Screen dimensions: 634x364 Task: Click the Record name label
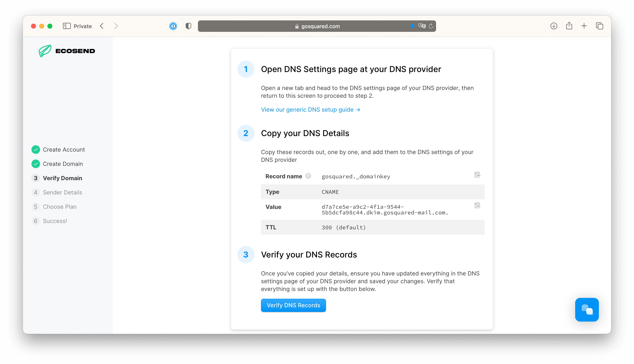pyautogui.click(x=284, y=176)
